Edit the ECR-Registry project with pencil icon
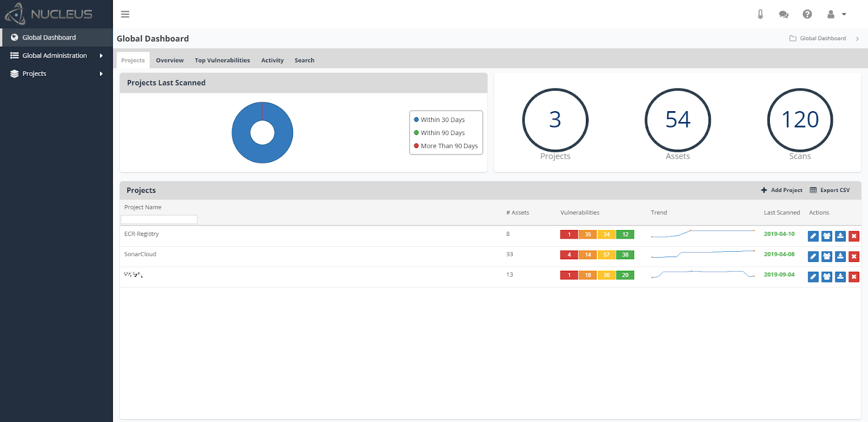The image size is (868, 422). tap(813, 236)
